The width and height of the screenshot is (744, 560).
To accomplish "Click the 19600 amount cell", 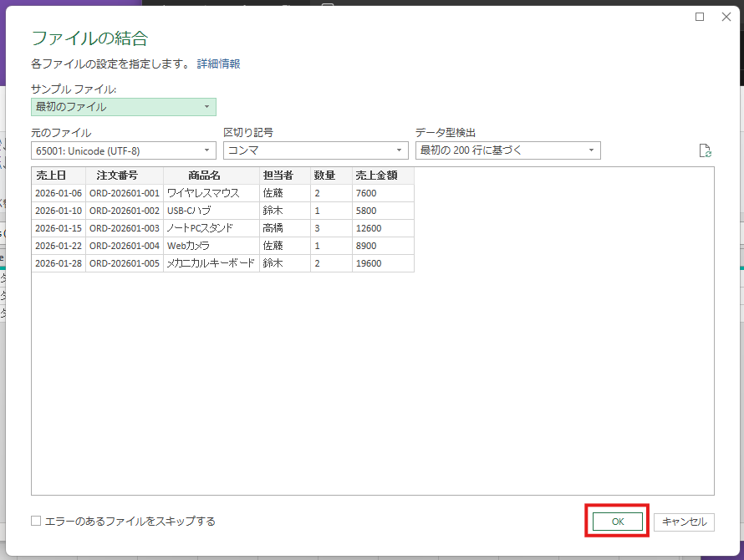I will (383, 263).
